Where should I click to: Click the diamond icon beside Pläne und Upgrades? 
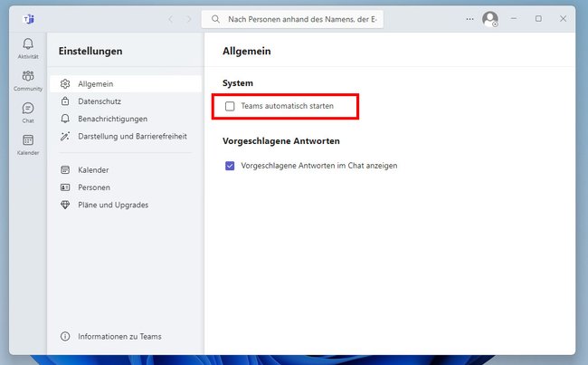pyautogui.click(x=65, y=205)
